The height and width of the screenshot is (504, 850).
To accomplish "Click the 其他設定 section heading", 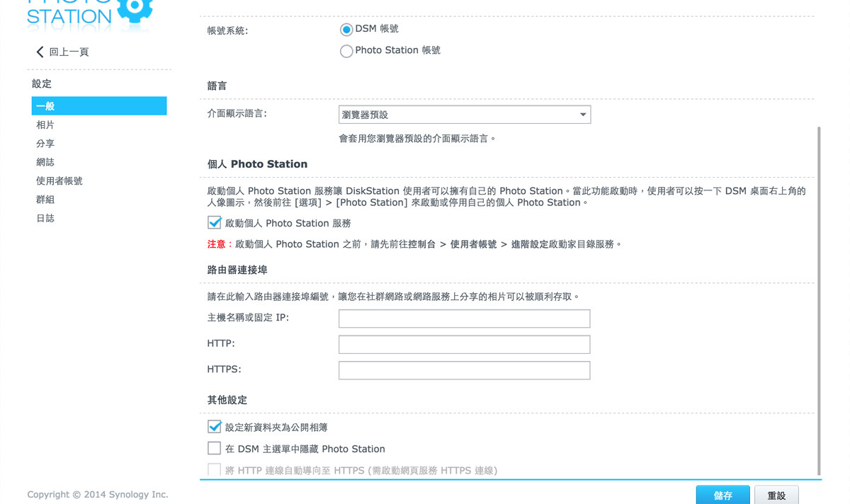I will coord(227,400).
